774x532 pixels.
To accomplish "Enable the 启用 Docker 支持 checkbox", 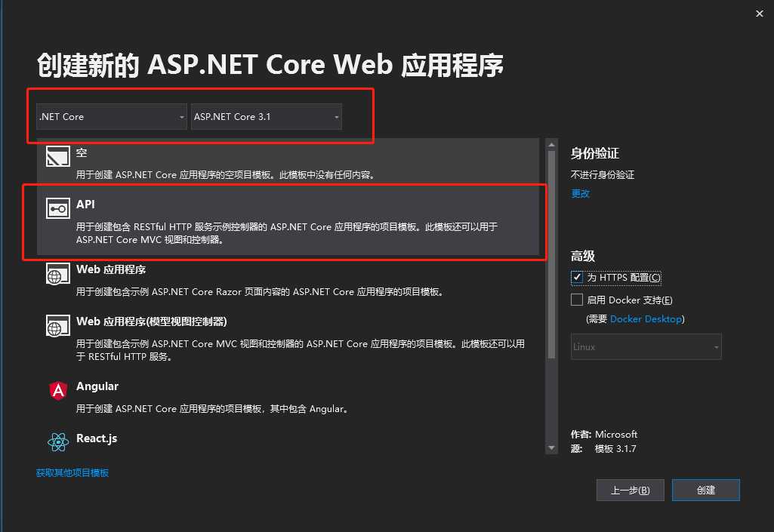I will 577,300.
